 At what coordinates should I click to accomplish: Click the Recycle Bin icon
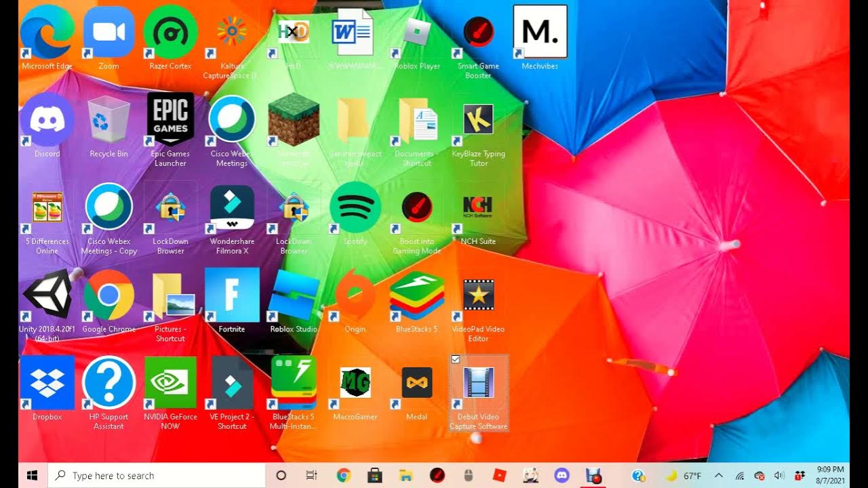[108, 120]
